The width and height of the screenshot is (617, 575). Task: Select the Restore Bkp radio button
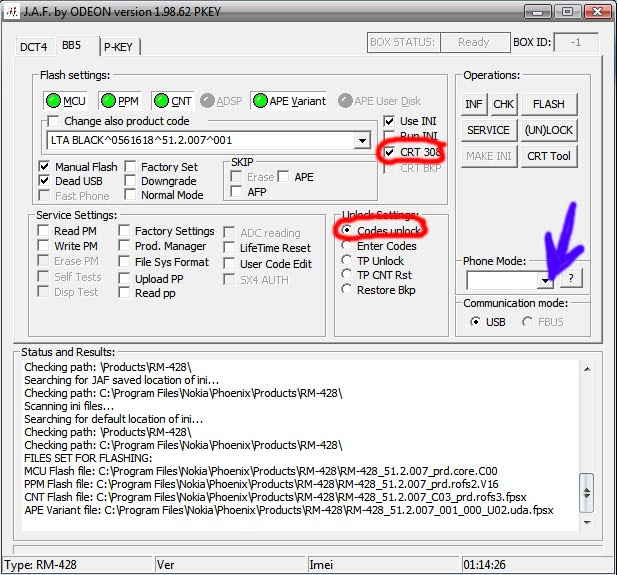click(x=346, y=289)
